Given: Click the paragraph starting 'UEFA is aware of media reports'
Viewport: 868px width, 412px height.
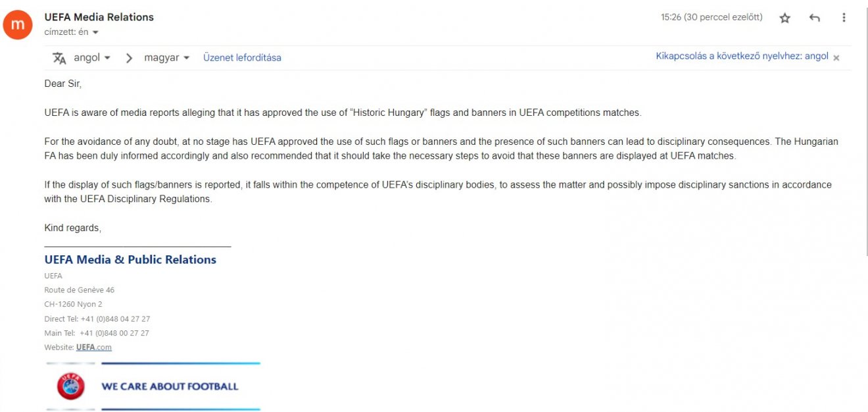Looking at the screenshot, I should pyautogui.click(x=343, y=113).
